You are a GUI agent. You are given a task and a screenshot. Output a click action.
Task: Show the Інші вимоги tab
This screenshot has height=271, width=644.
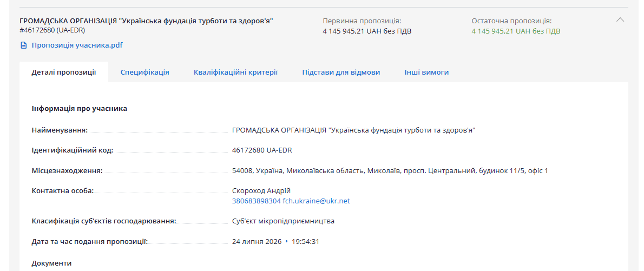426,72
